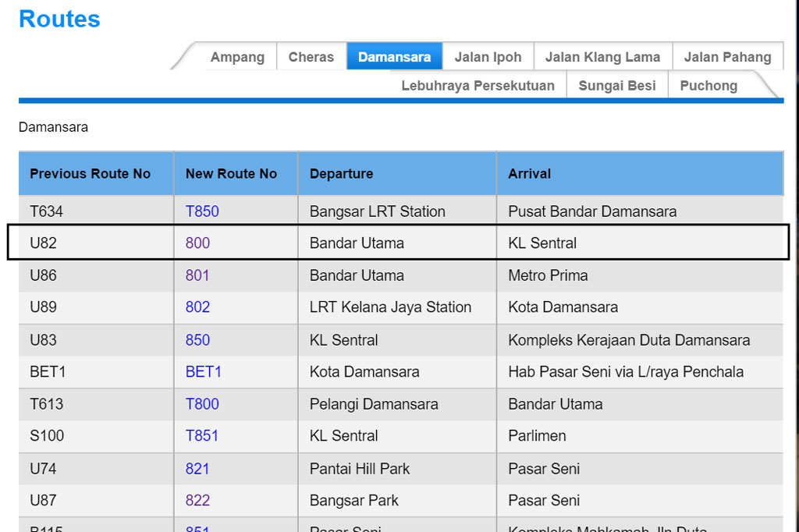Switch to Jalan Klang Lama tab
The width and height of the screenshot is (799, 532).
coord(603,57)
